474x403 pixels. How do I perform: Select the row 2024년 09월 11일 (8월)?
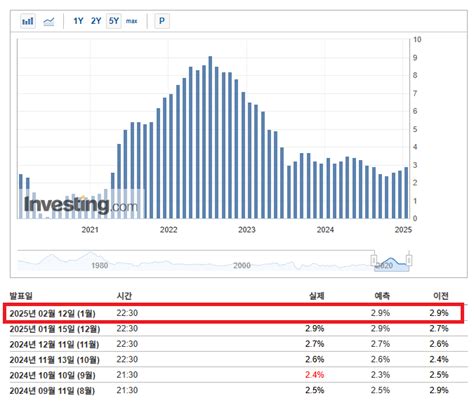[x=238, y=390]
